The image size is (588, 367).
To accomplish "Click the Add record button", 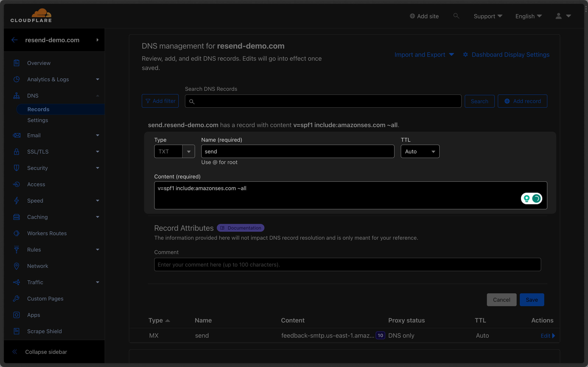I will pyautogui.click(x=522, y=101).
